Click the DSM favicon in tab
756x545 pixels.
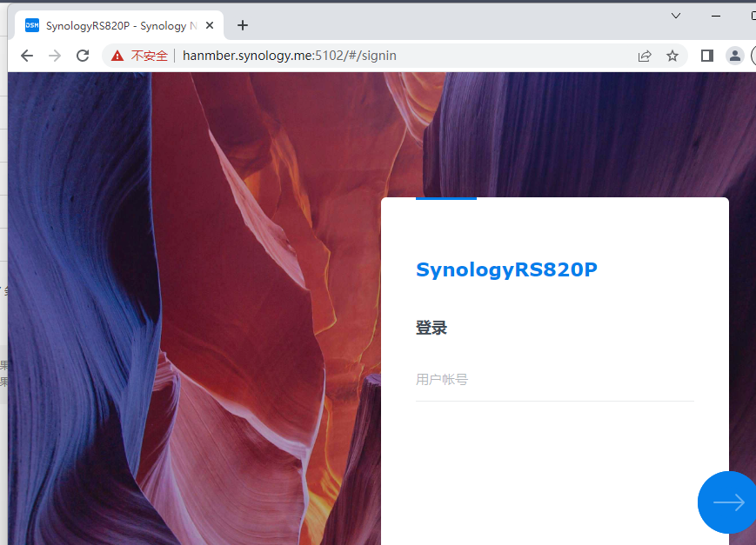click(32, 25)
